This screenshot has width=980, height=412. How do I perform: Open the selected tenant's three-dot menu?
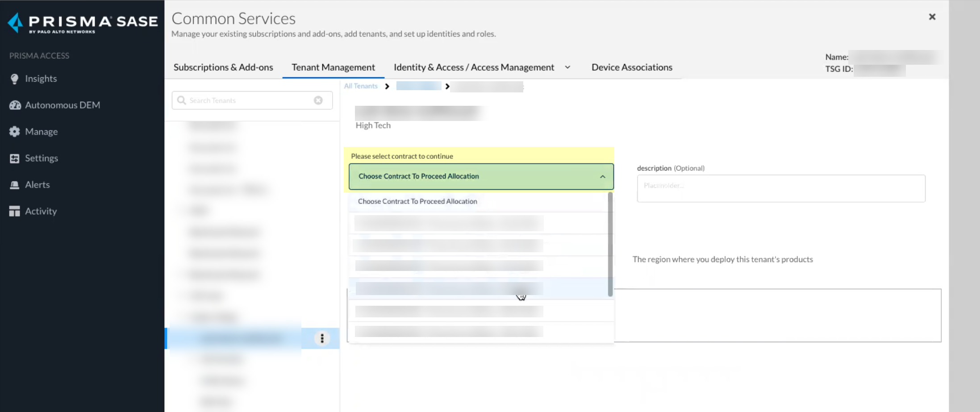click(x=322, y=338)
